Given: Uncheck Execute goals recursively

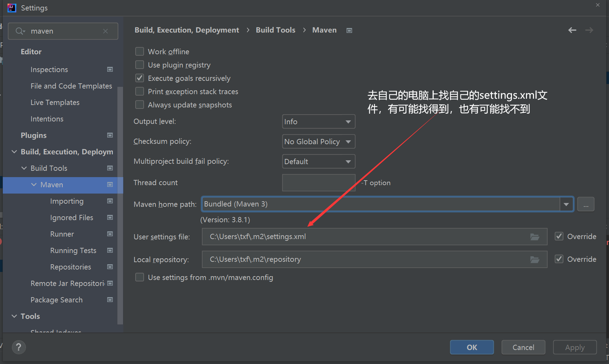Looking at the screenshot, I should point(139,78).
